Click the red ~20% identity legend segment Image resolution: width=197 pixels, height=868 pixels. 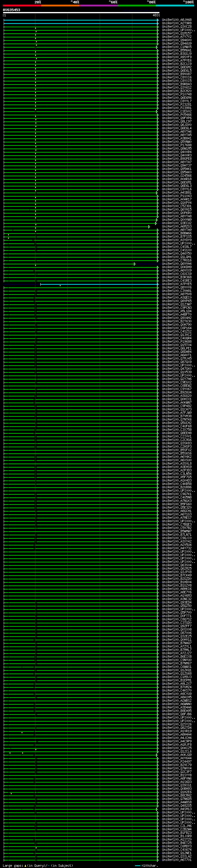22,6
